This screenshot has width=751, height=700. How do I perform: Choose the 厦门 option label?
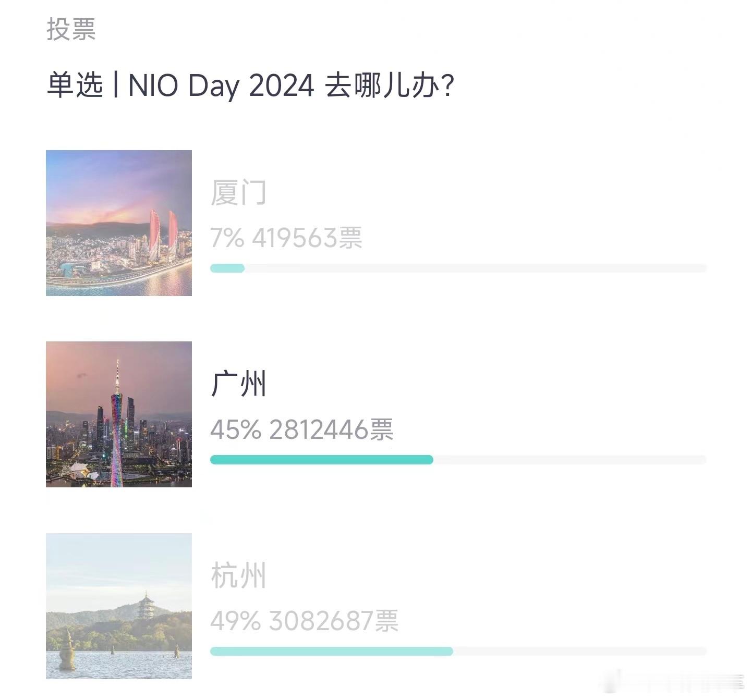pyautogui.click(x=238, y=192)
